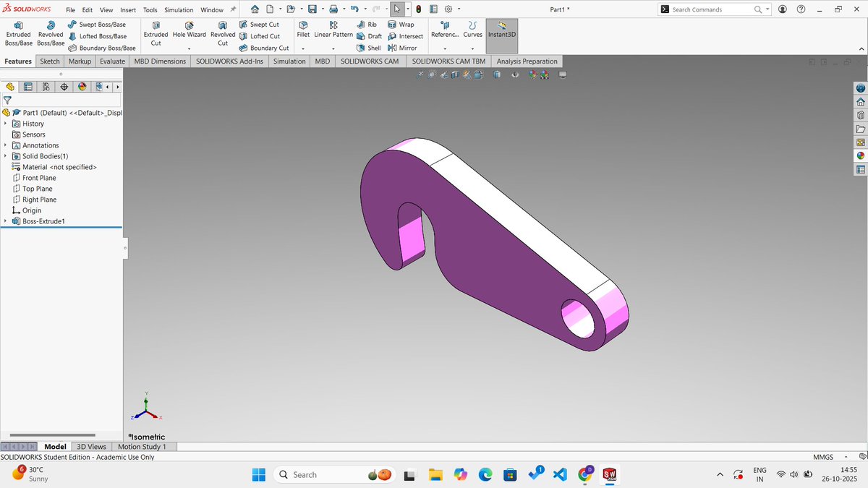The height and width of the screenshot is (488, 868).
Task: Select the Lofted Cut tool
Action: [260, 36]
